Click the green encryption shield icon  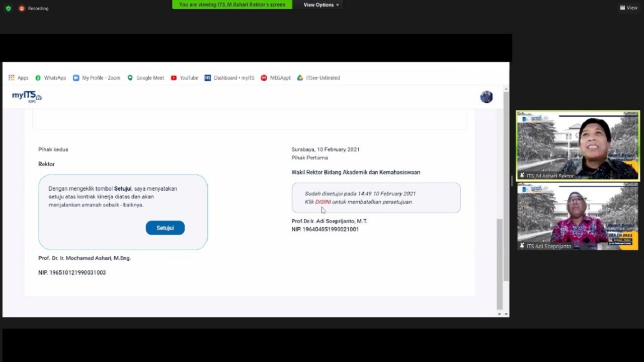click(8, 8)
